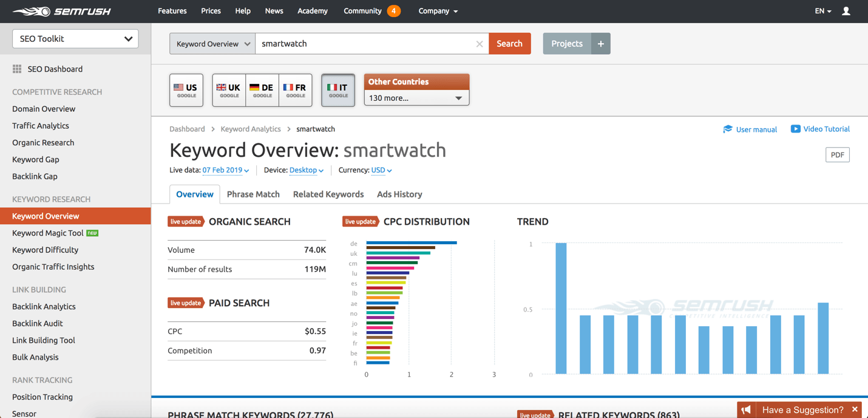Close the Have a Suggestion banner
868x418 pixels.
pos(855,409)
